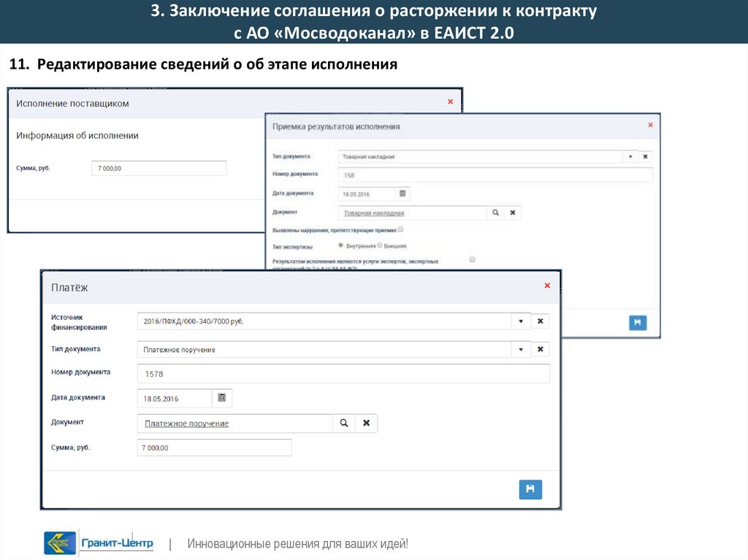This screenshot has width=748, height=560.
Task: Click the Номер документа field with 158
Action: (495, 175)
